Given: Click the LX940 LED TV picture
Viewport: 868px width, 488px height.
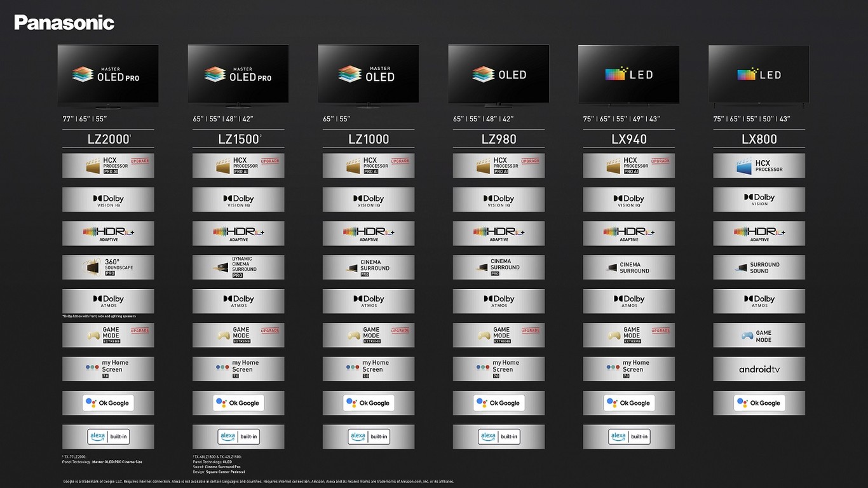Looking at the screenshot, I should [x=628, y=74].
